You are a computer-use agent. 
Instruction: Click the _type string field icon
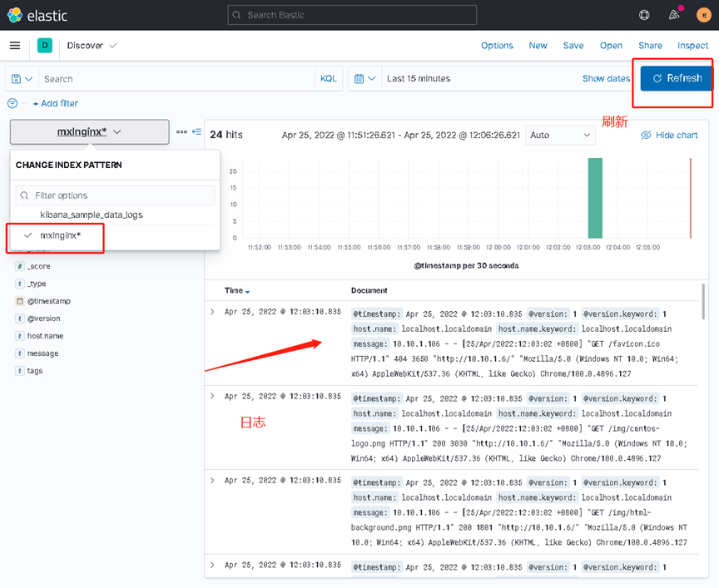pos(20,284)
